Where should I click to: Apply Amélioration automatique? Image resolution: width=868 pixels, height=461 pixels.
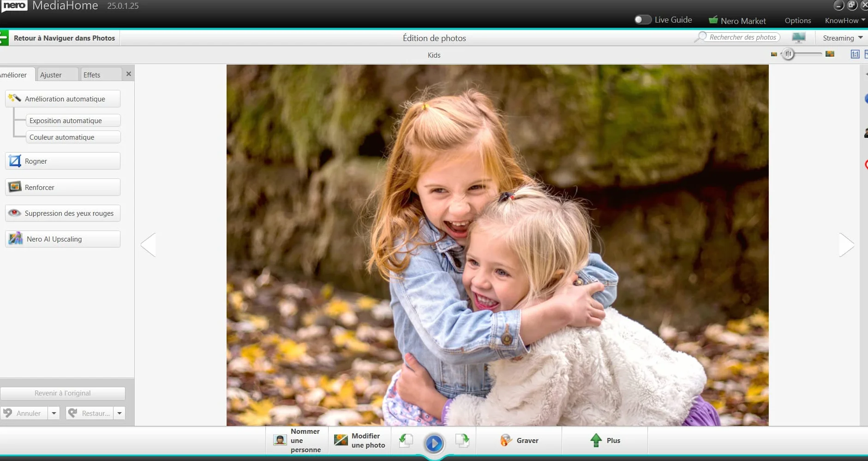63,99
